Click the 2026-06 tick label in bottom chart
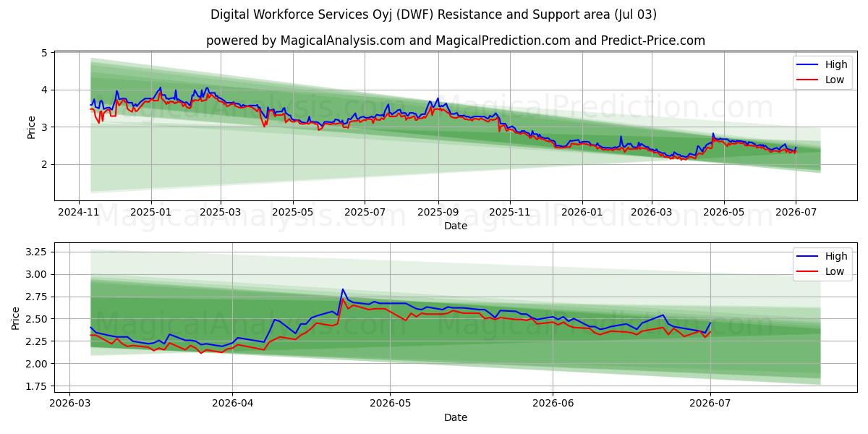 [x=553, y=404]
